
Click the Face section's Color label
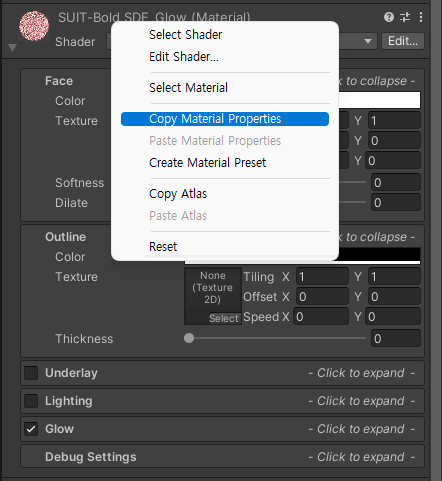point(70,101)
